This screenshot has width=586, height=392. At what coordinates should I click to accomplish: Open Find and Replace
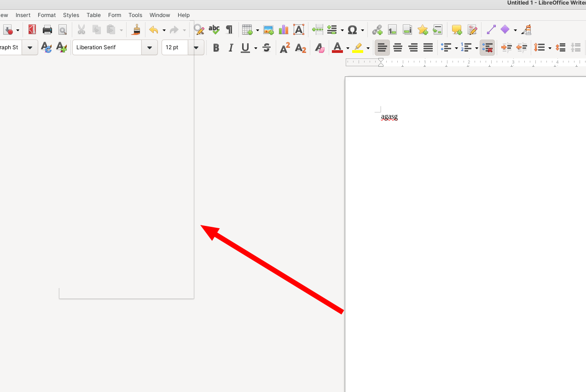click(x=199, y=30)
